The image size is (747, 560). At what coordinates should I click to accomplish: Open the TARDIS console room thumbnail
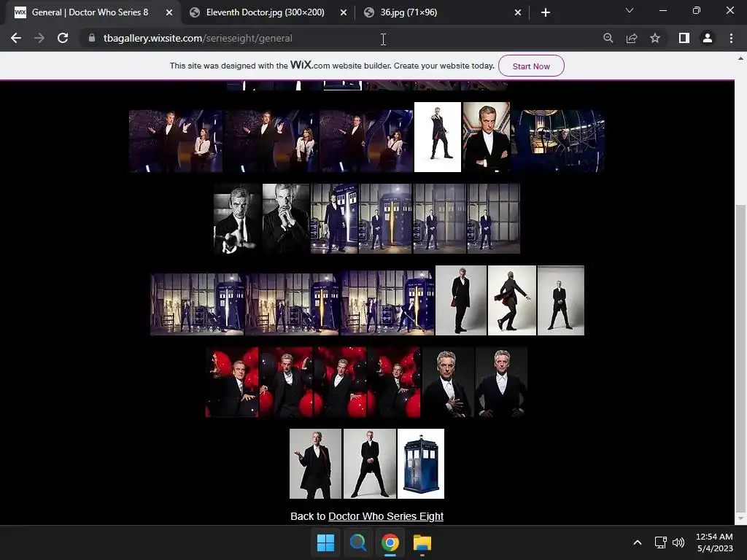[x=557, y=141]
